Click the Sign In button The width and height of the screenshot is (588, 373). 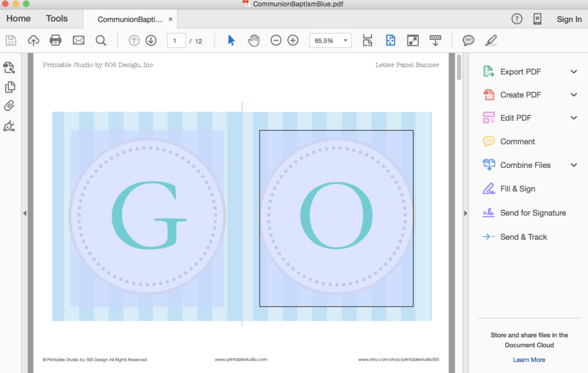point(569,19)
